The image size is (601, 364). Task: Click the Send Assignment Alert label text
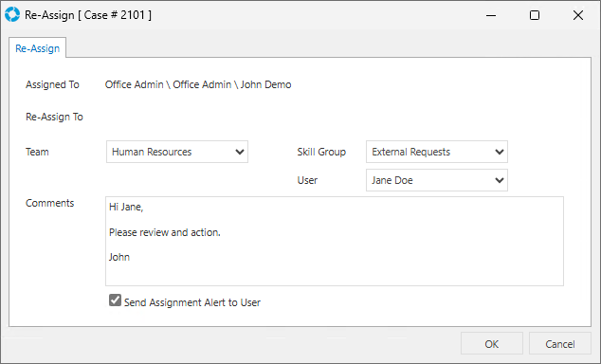click(192, 302)
